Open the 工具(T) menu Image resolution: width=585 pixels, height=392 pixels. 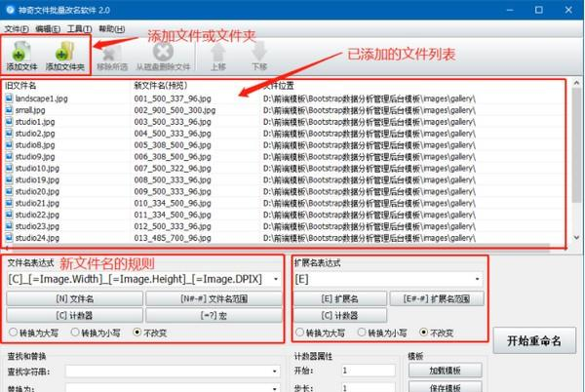coord(80,29)
